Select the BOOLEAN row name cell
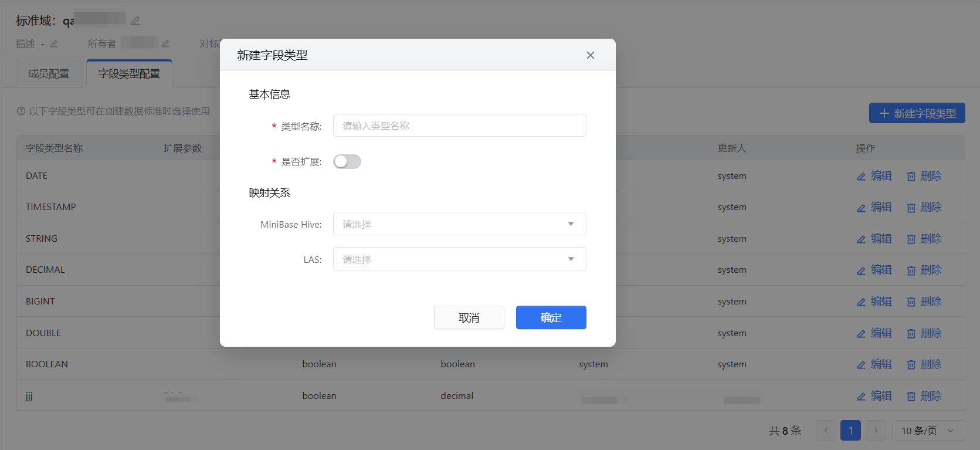Image resolution: width=980 pixels, height=450 pixels. coord(47,364)
